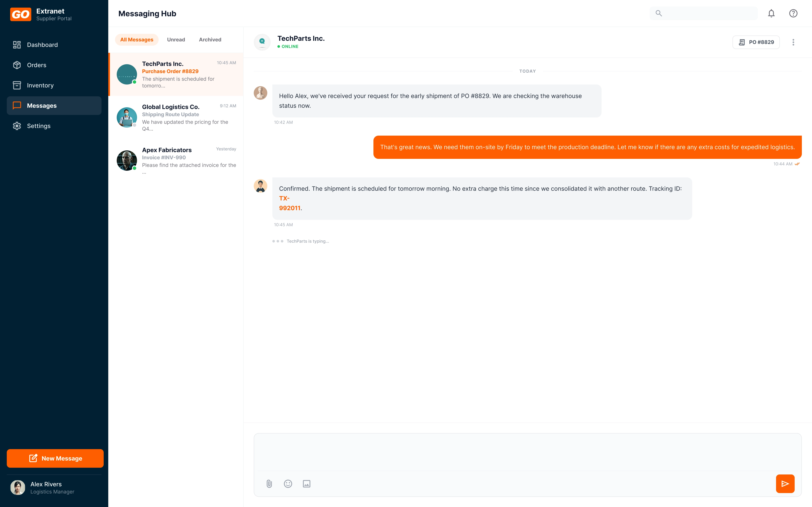
Task: Click the insert image icon
Action: point(306,484)
